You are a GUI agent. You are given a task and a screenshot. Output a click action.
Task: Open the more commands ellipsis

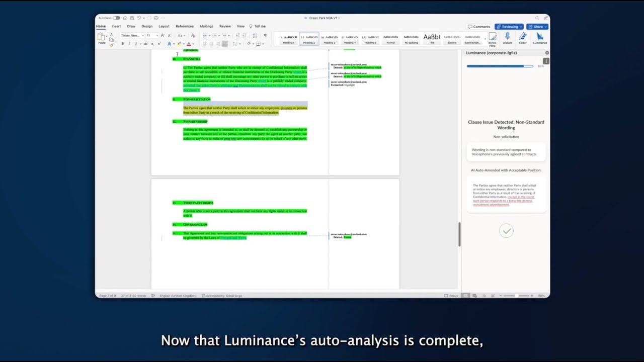163,18
